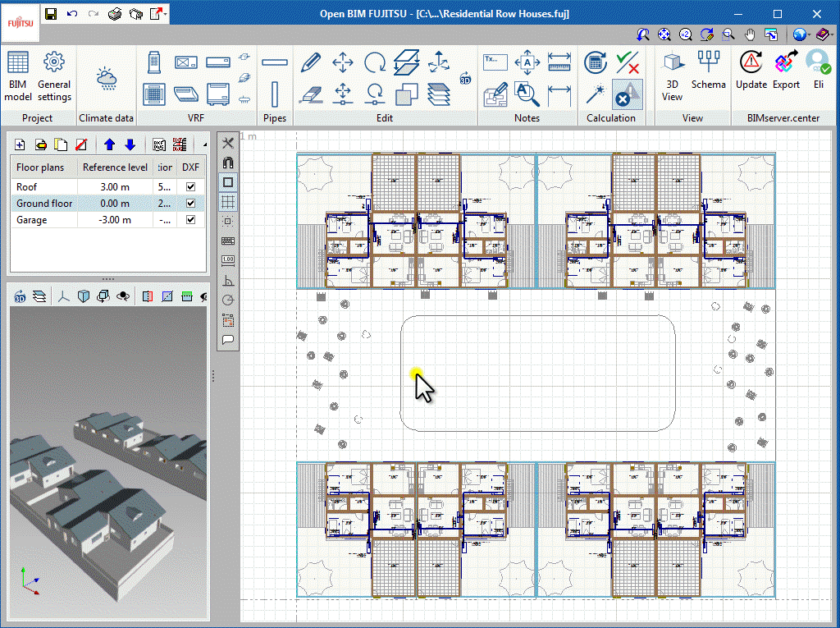Image resolution: width=840 pixels, height=628 pixels.
Task: Select the pencil edit tool
Action: pyautogui.click(x=313, y=62)
